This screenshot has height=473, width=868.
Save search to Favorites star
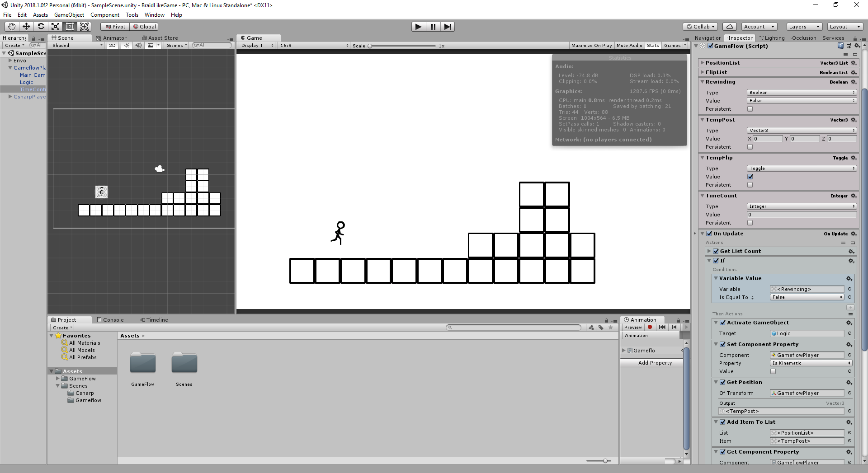click(611, 328)
